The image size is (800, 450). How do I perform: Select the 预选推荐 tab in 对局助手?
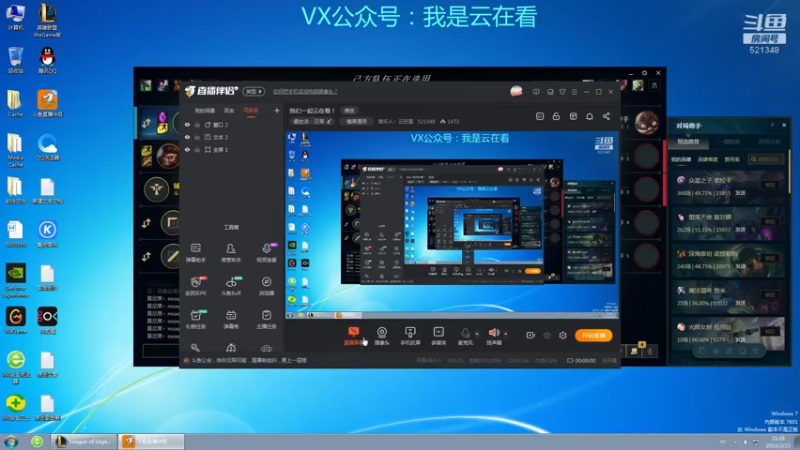688,142
